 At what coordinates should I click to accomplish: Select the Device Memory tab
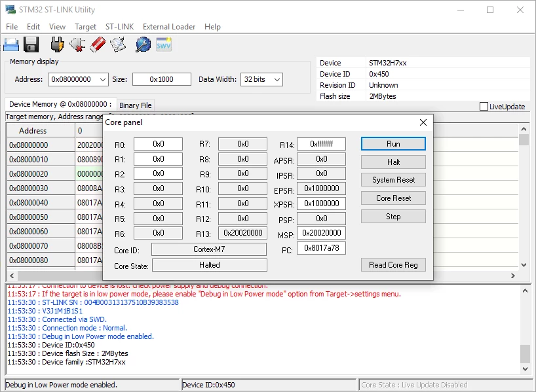60,104
